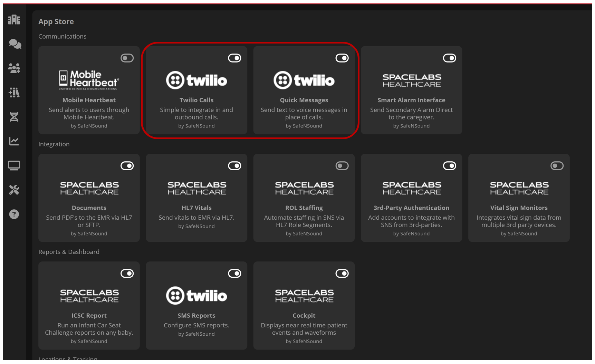The height and width of the screenshot is (364, 595).
Task: Toggle the Documents app switch
Action: [127, 166]
